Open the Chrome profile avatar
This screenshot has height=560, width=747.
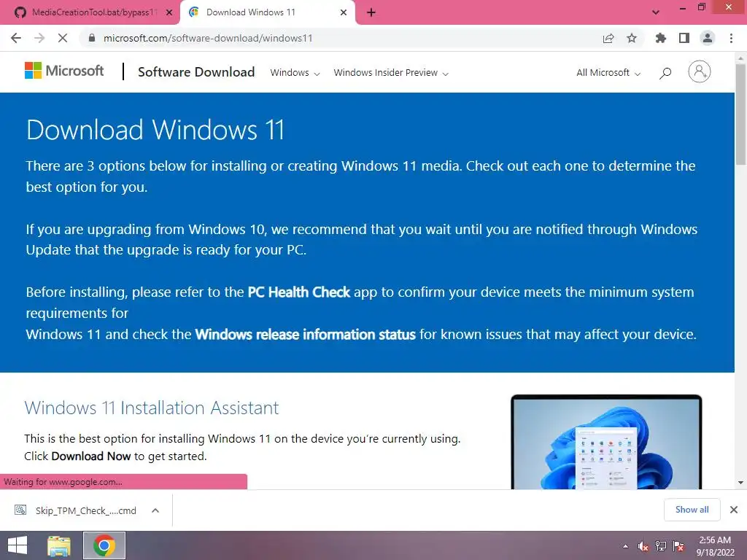(x=708, y=38)
